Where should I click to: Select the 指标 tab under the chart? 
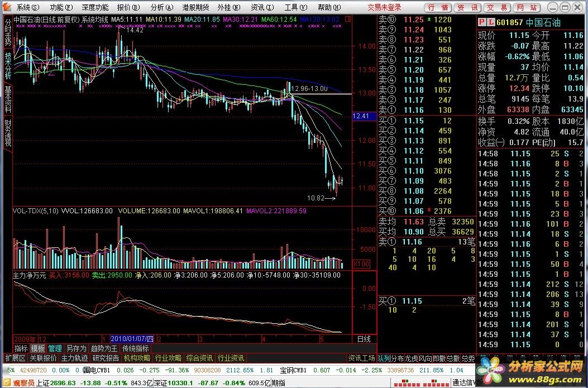(x=21, y=348)
